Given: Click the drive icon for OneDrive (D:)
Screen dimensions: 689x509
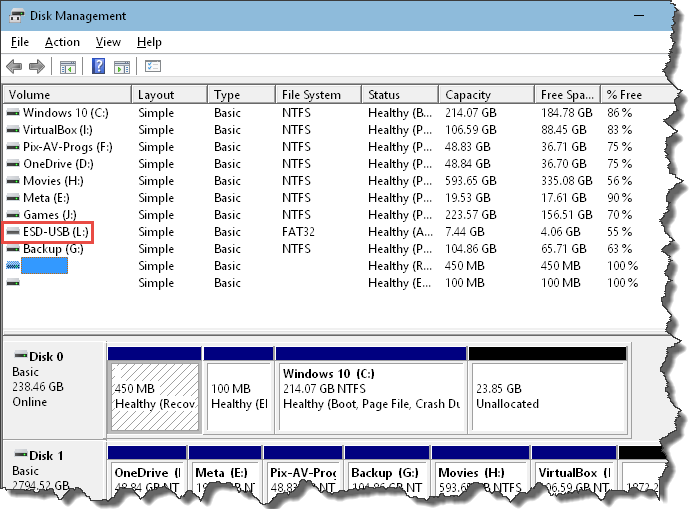Looking at the screenshot, I should pyautogui.click(x=13, y=164).
